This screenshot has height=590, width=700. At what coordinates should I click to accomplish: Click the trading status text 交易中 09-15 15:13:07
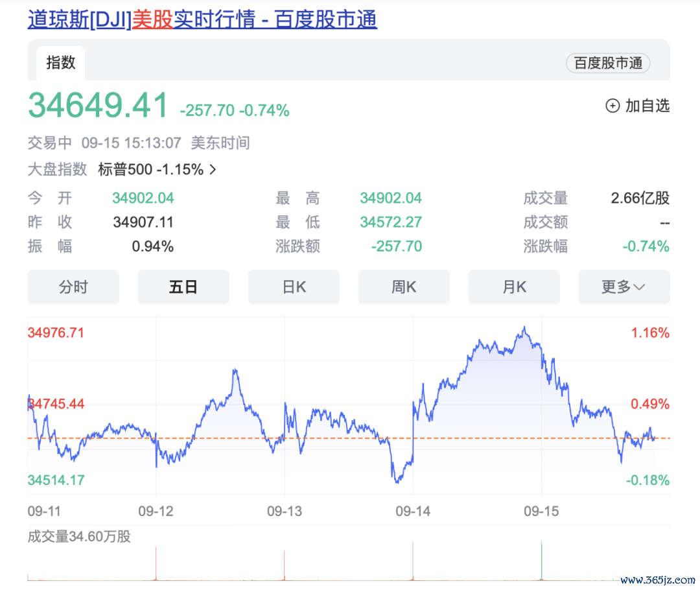point(104,143)
